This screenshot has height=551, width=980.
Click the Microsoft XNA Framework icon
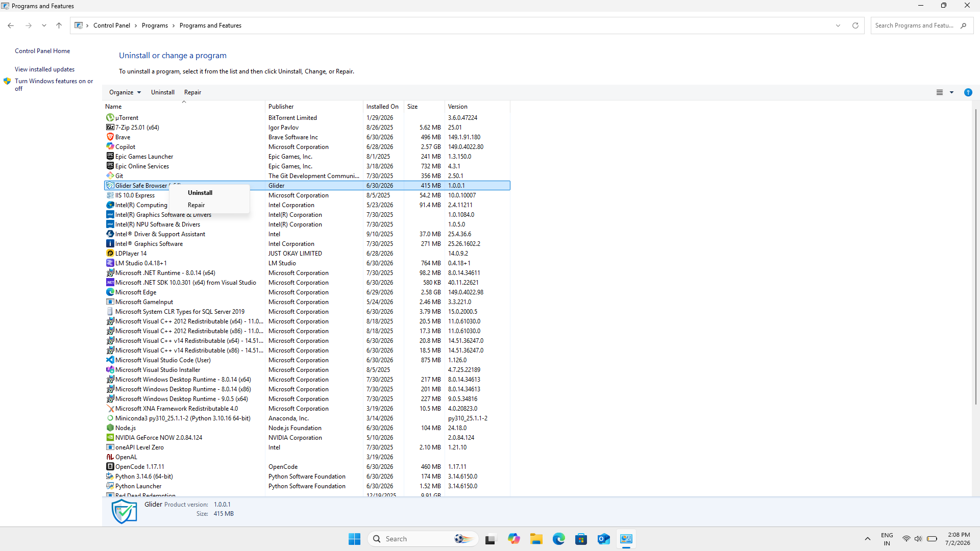click(110, 409)
